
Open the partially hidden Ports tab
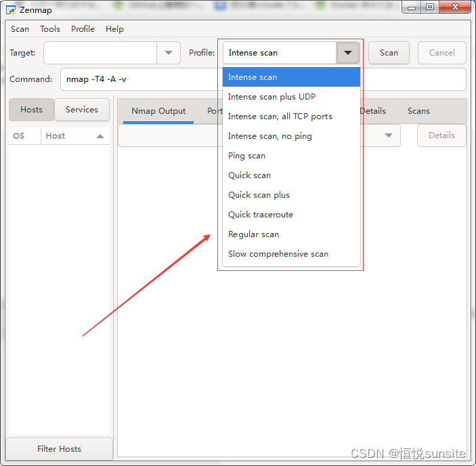tap(215, 111)
